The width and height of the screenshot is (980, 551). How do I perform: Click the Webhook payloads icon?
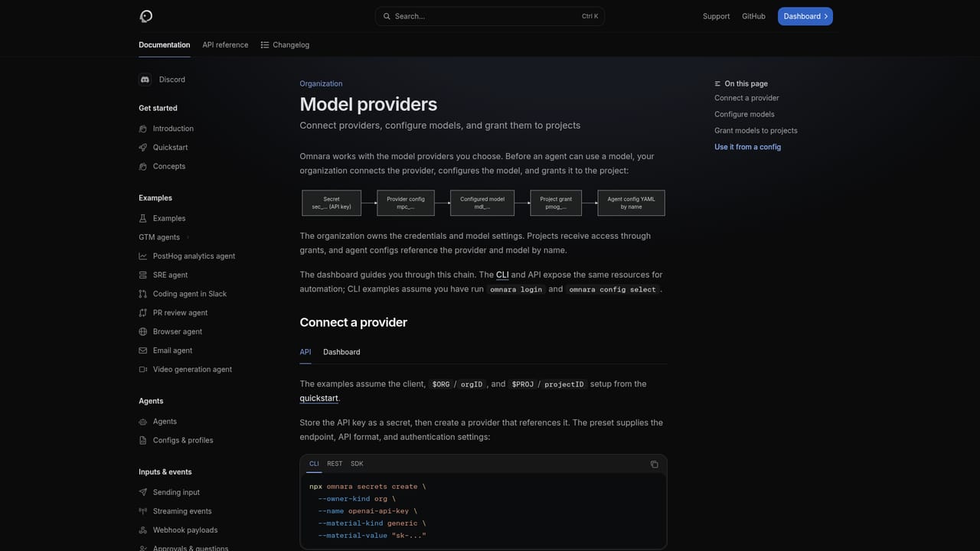143,530
